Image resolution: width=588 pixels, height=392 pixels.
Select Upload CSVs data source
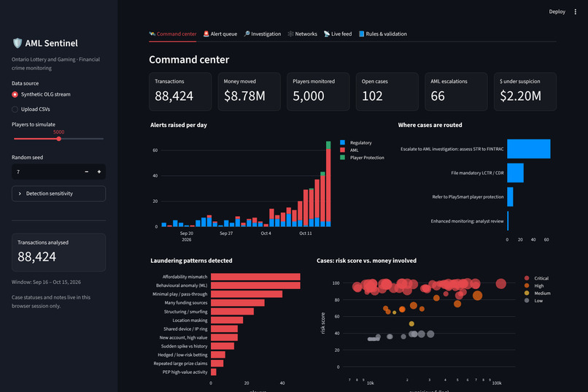(x=31, y=109)
